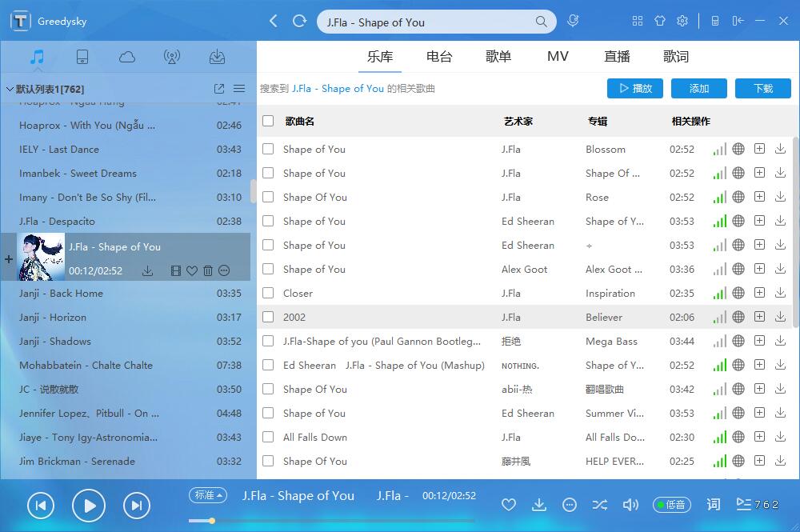Open the radio broadcast sidebar icon
800x532 pixels.
click(171, 57)
